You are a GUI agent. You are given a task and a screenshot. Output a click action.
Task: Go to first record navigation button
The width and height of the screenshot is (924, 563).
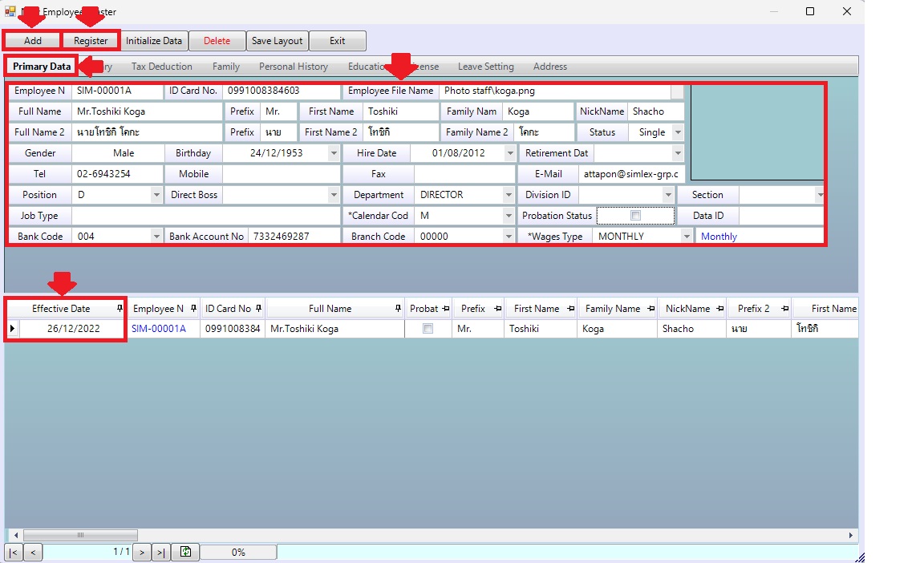pos(14,552)
